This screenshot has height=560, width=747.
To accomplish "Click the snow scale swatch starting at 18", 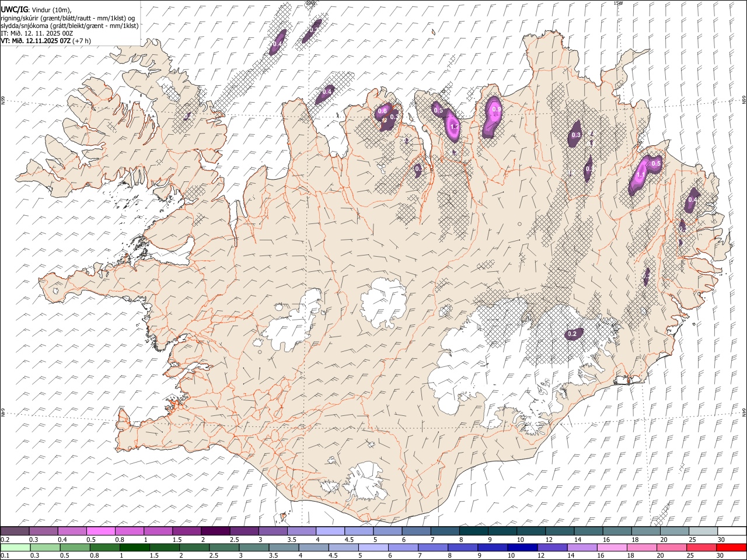I will coord(645,531).
